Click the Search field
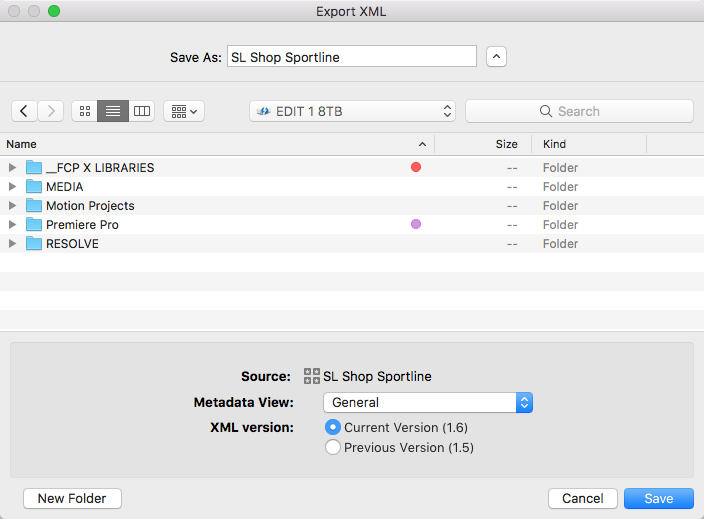Screen dimensions: 704x519 579,111
